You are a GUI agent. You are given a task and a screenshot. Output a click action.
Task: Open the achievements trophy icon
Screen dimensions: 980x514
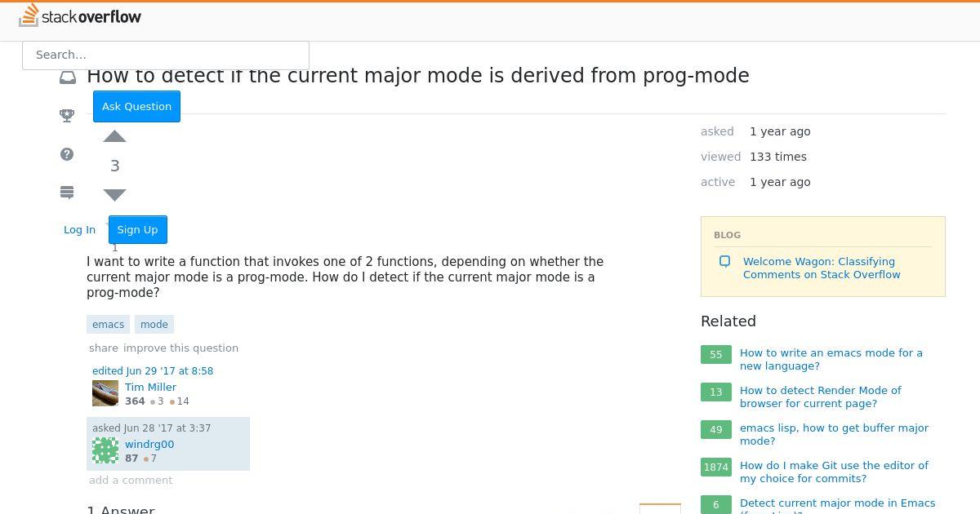[68, 116]
